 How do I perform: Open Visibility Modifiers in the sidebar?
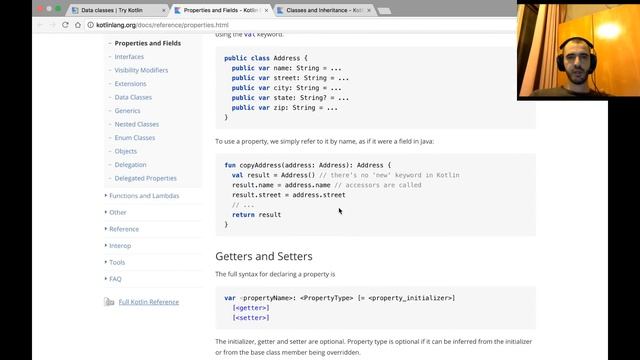coord(141,70)
